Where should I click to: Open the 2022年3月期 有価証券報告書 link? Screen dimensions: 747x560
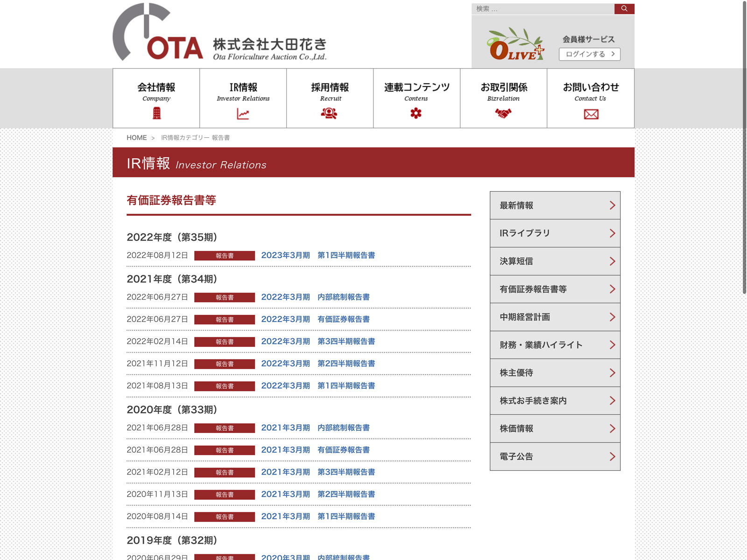(x=315, y=319)
